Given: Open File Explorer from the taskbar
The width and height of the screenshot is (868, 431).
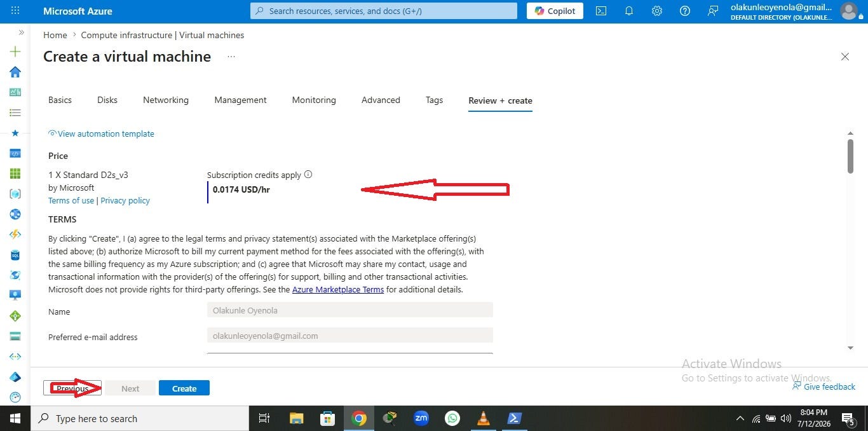Looking at the screenshot, I should [x=296, y=418].
